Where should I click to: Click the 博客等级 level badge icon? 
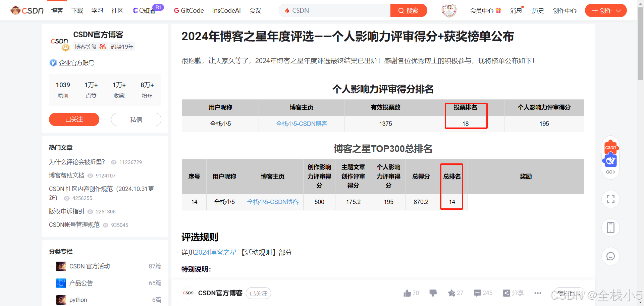pyautogui.click(x=103, y=47)
